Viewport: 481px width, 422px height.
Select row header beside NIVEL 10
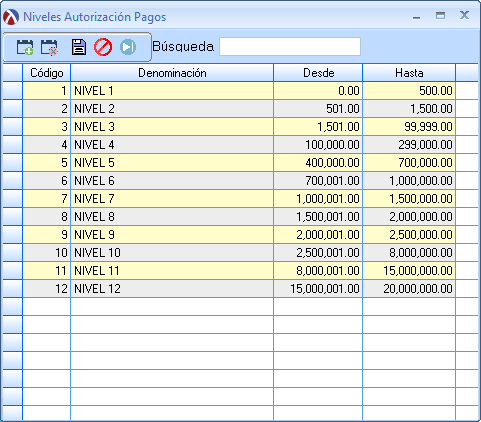click(x=12, y=253)
